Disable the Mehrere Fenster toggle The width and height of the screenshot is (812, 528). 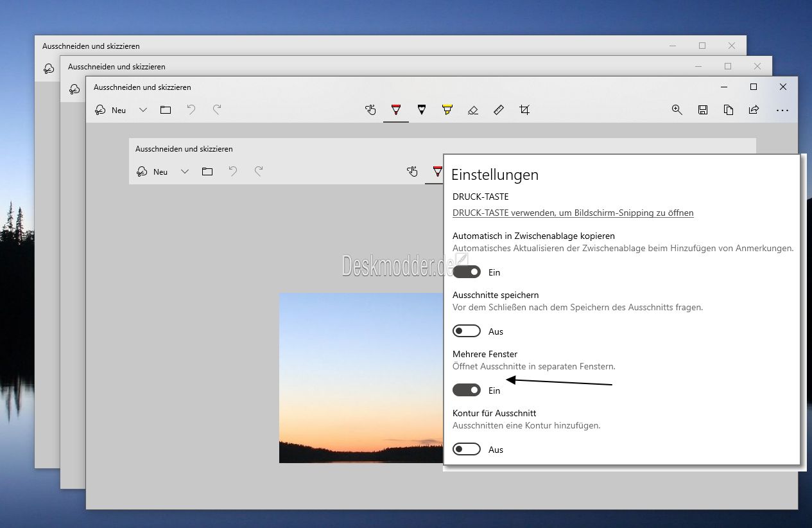[466, 390]
